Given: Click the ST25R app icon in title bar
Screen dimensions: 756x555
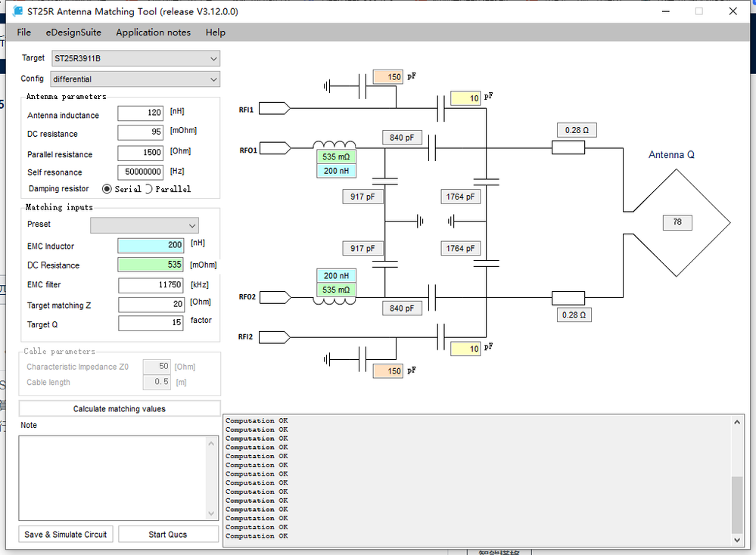Looking at the screenshot, I should pos(18,11).
